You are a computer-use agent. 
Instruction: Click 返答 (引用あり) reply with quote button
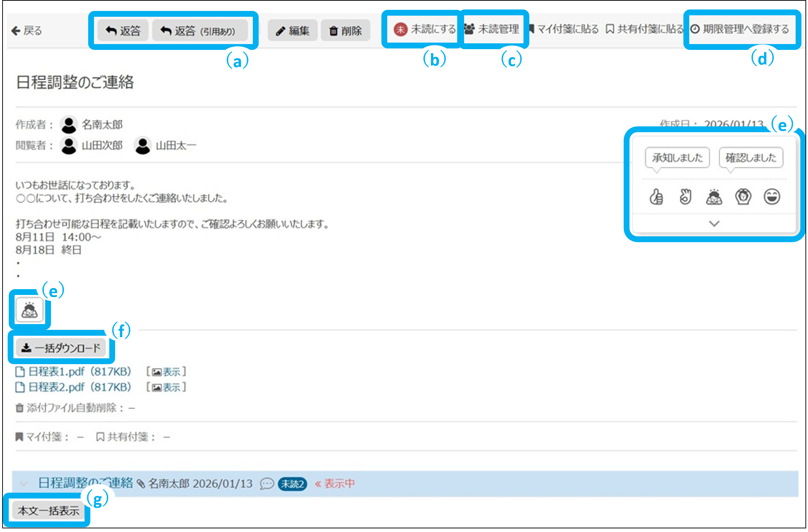click(x=199, y=31)
